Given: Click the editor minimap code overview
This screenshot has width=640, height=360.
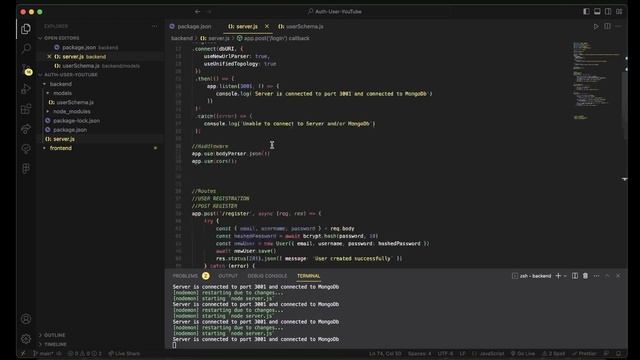Looking at the screenshot, I should click(x=597, y=80).
